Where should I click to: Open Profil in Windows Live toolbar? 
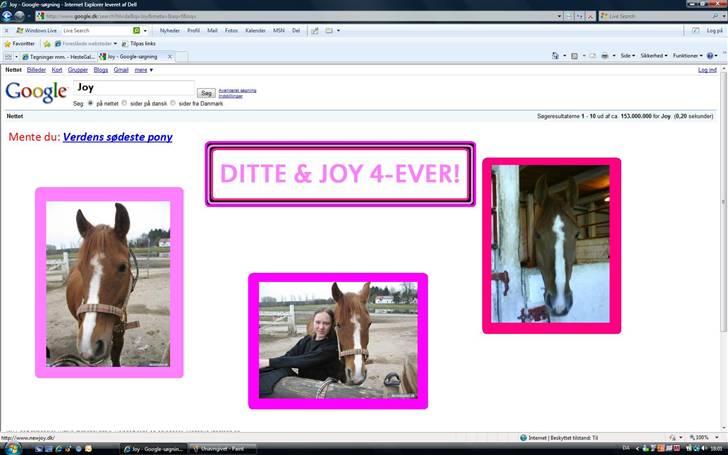(194, 31)
